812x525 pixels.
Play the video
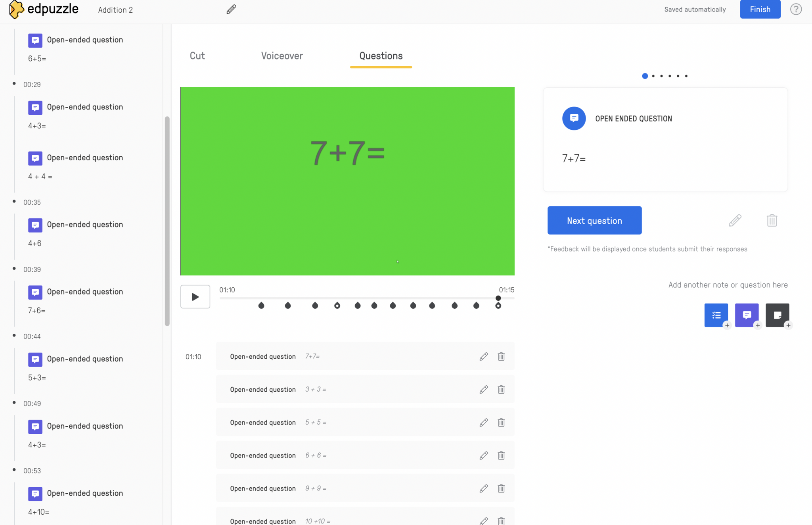tap(195, 296)
